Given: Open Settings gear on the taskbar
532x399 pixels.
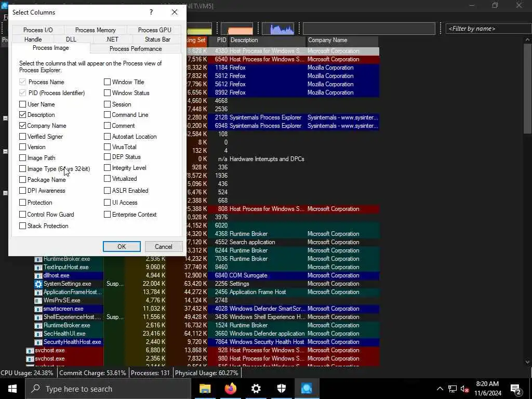Looking at the screenshot, I should tap(256, 389).
